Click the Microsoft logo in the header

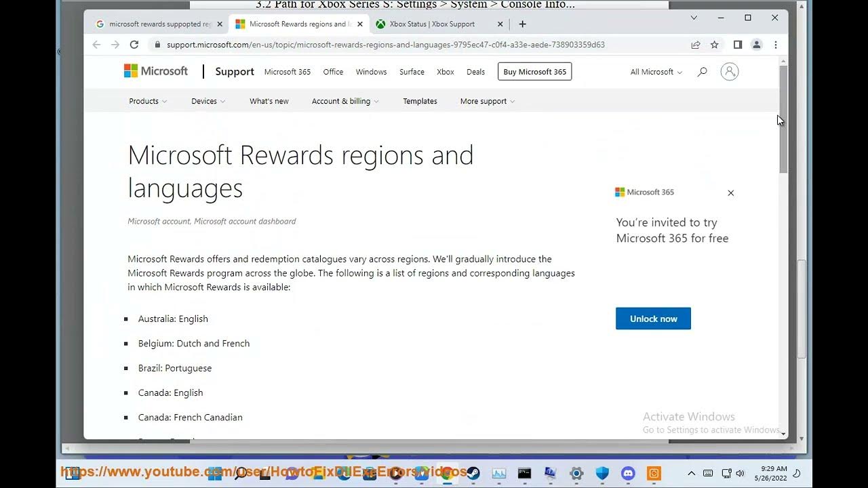(156, 71)
